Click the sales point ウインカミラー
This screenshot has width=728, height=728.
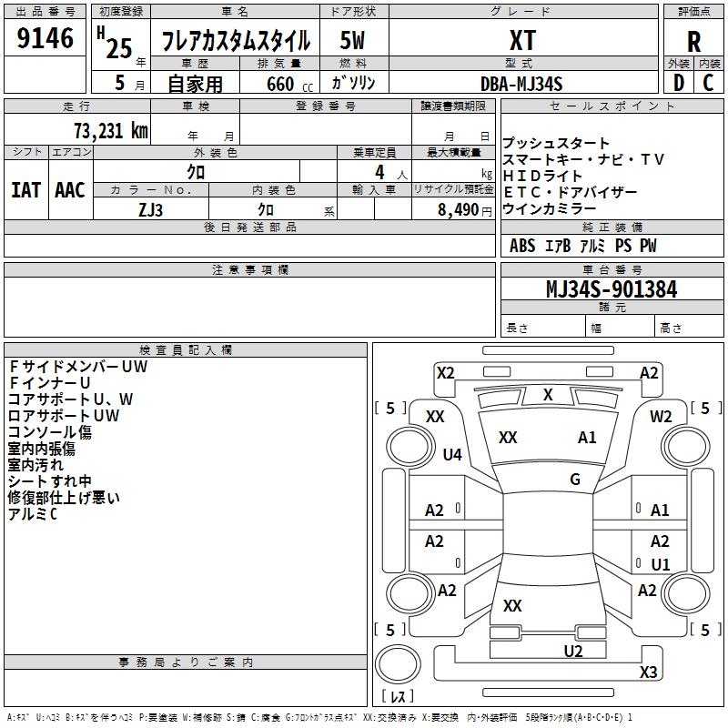[549, 208]
